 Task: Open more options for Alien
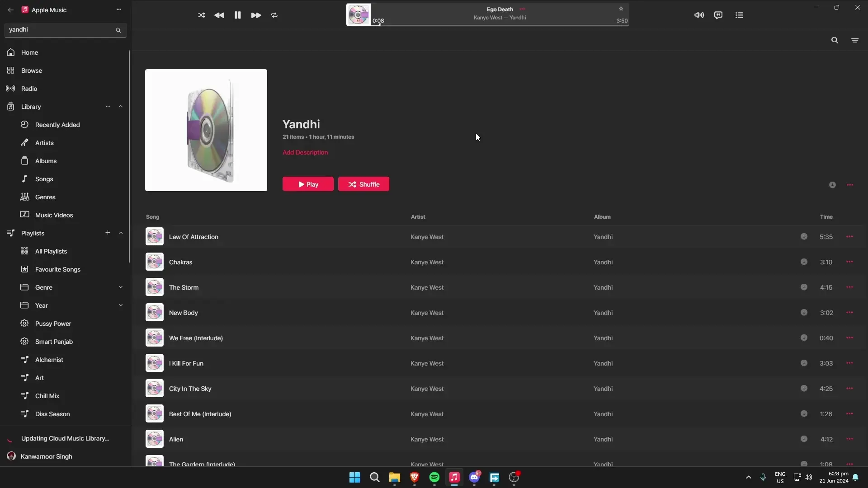pos(849,439)
